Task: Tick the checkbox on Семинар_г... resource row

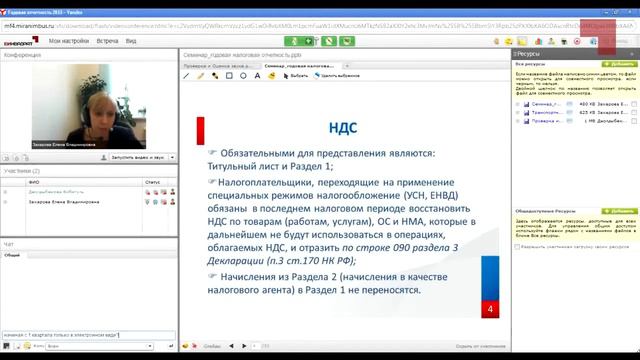Action: [x=634, y=104]
